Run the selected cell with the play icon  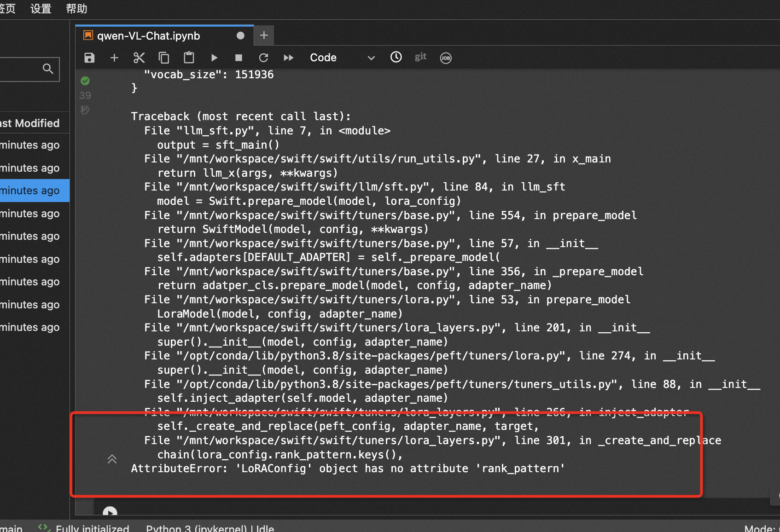(214, 58)
